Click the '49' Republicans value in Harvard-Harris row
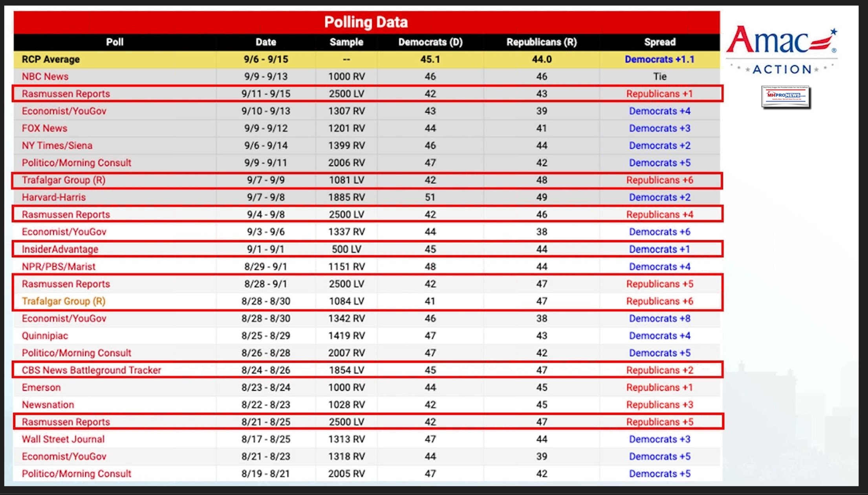The width and height of the screenshot is (868, 495). (542, 197)
